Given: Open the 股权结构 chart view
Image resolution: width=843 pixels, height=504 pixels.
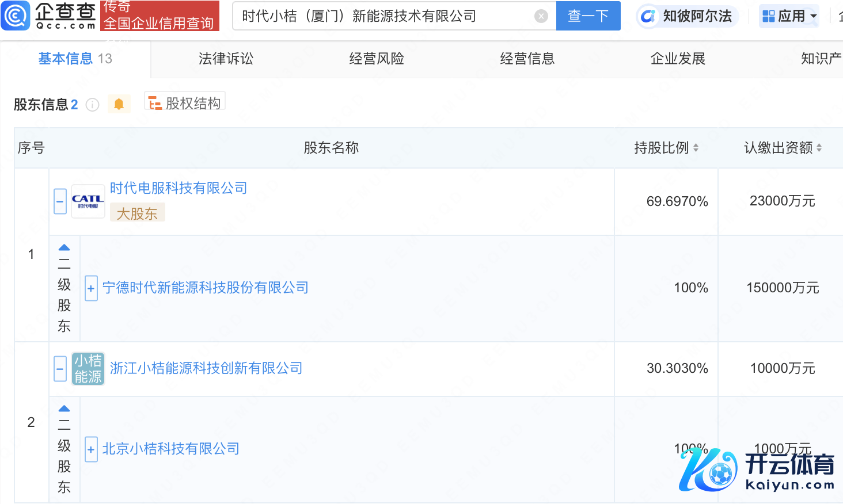Looking at the screenshot, I should pos(185,104).
